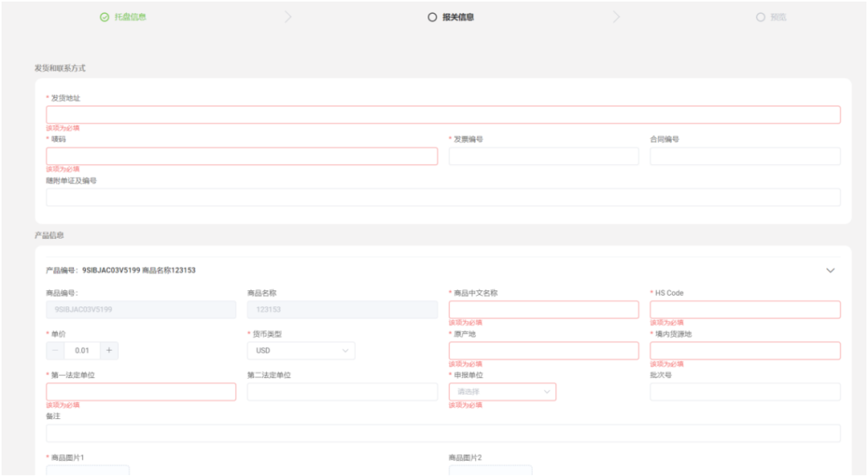The height and width of the screenshot is (476, 868).
Task: Open the 货币类型 USD dropdown
Action: tap(301, 351)
